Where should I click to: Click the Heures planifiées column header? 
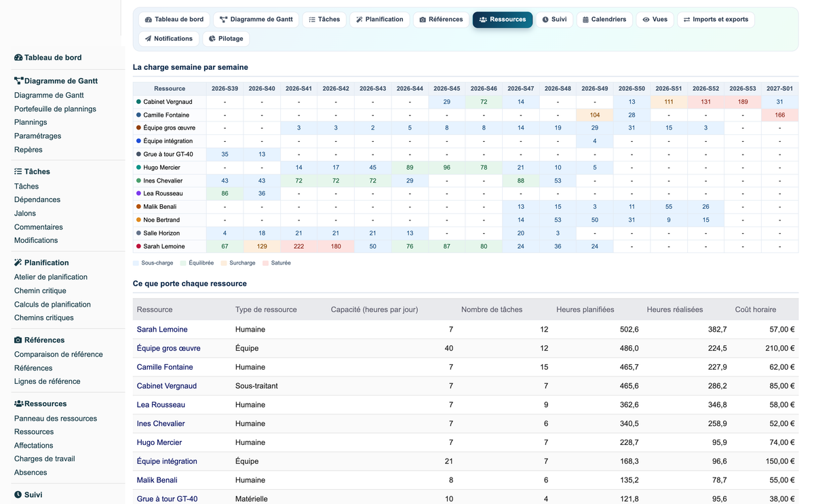tap(585, 309)
